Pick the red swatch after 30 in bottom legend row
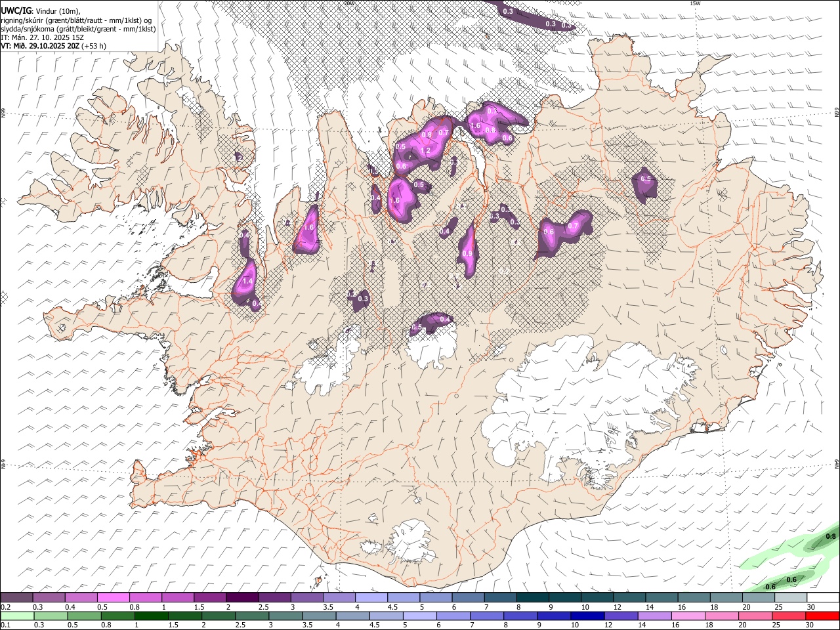The image size is (840, 630). [823, 616]
